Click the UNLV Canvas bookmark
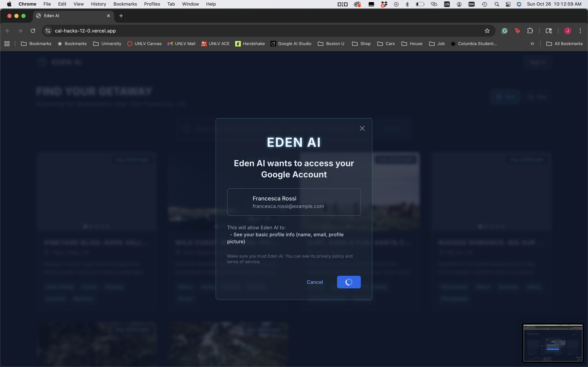588x367 pixels. coord(144,44)
